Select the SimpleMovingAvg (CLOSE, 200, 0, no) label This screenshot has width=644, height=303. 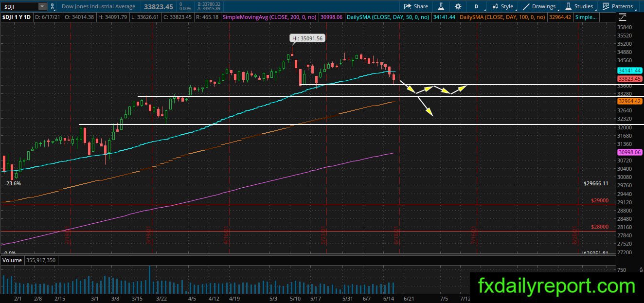click(269, 17)
